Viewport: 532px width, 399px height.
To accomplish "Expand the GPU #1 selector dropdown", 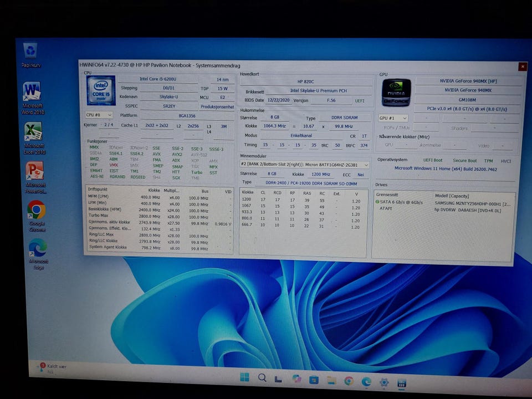I will click(x=393, y=118).
